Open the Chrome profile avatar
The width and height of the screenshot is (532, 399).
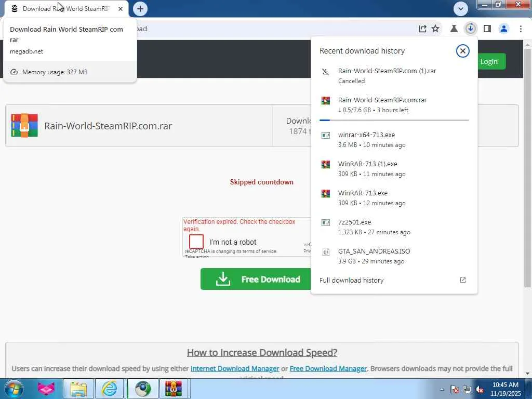point(504,29)
